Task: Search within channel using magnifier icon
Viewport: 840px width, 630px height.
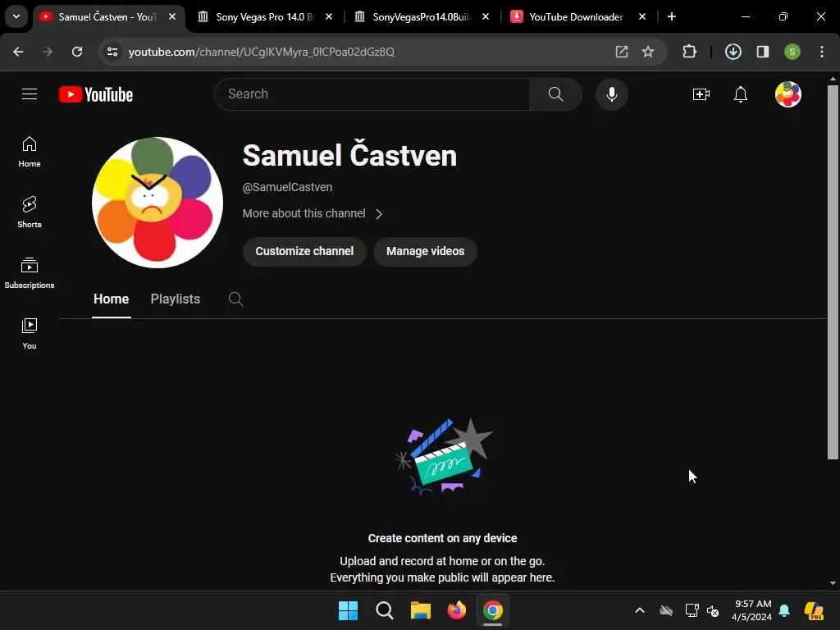Action: pyautogui.click(x=235, y=299)
